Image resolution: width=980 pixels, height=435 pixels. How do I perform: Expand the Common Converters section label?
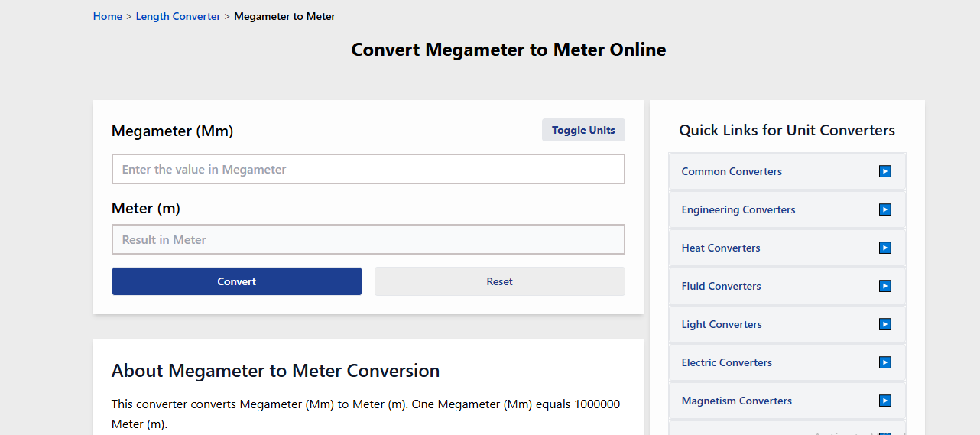[x=732, y=171]
